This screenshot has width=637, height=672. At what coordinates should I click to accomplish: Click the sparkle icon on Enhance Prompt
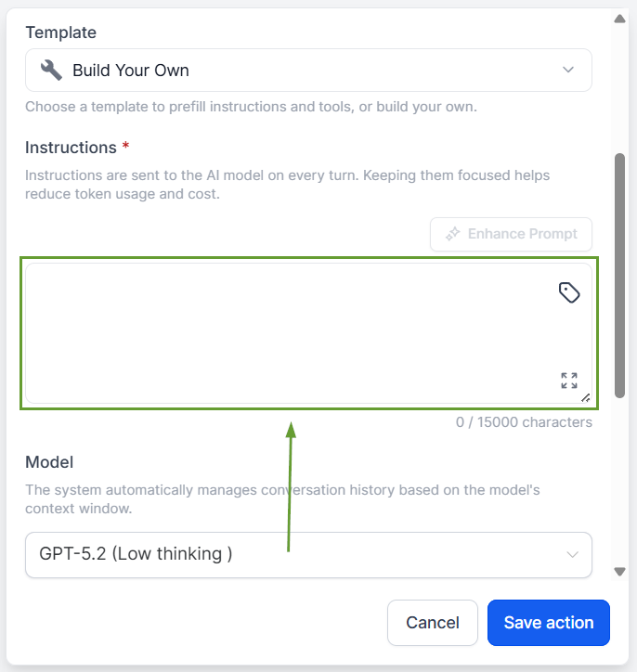[x=453, y=234]
